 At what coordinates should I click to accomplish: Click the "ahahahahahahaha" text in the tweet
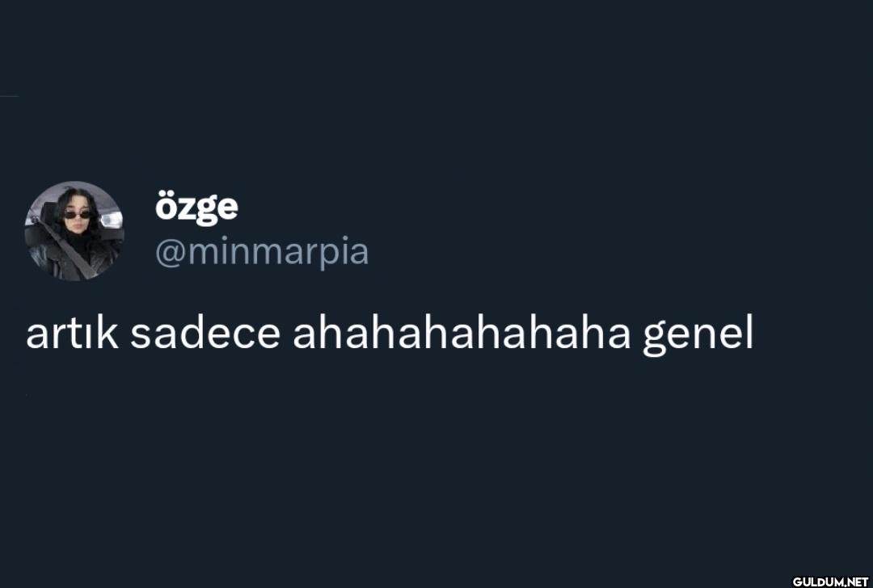coord(461,334)
